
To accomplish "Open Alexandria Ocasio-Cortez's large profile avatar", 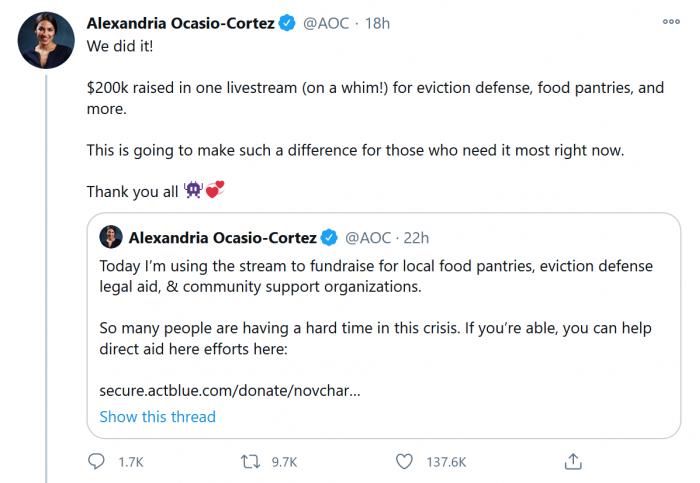I will coord(46,40).
